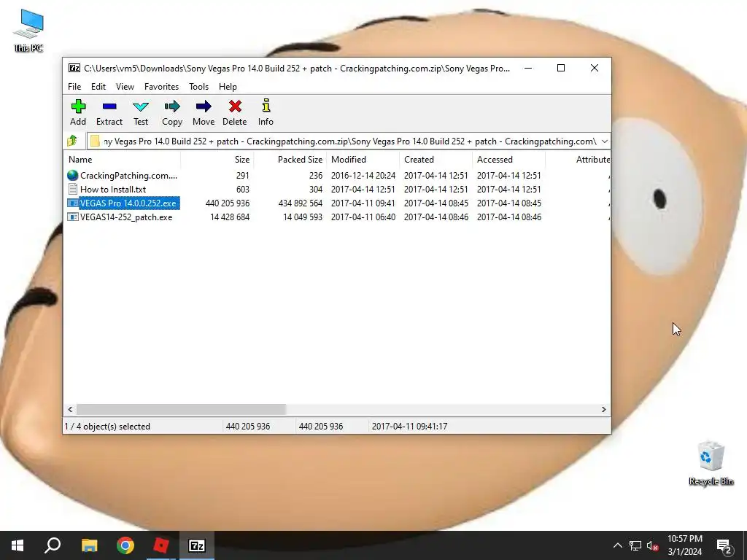Open the Edit menu

98,87
